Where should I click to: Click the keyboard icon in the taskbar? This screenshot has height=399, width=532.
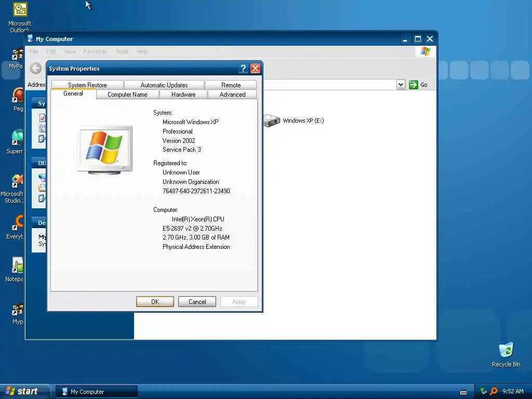[463, 392]
